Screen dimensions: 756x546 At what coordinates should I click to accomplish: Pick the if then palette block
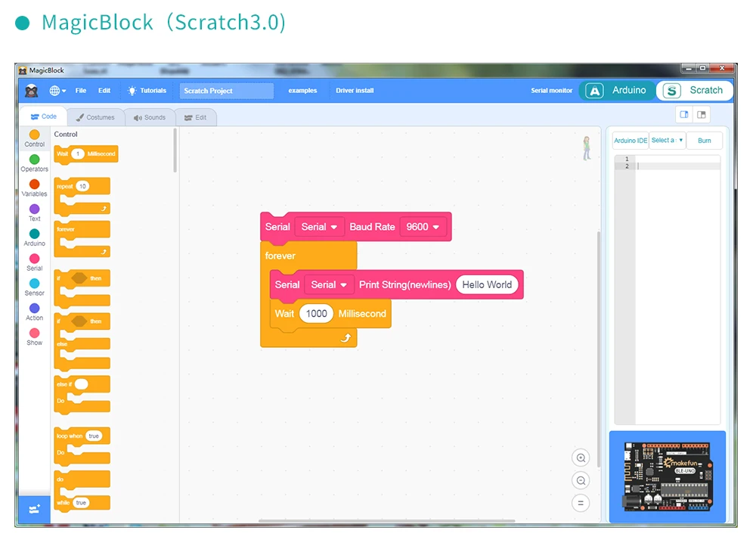pyautogui.click(x=82, y=288)
